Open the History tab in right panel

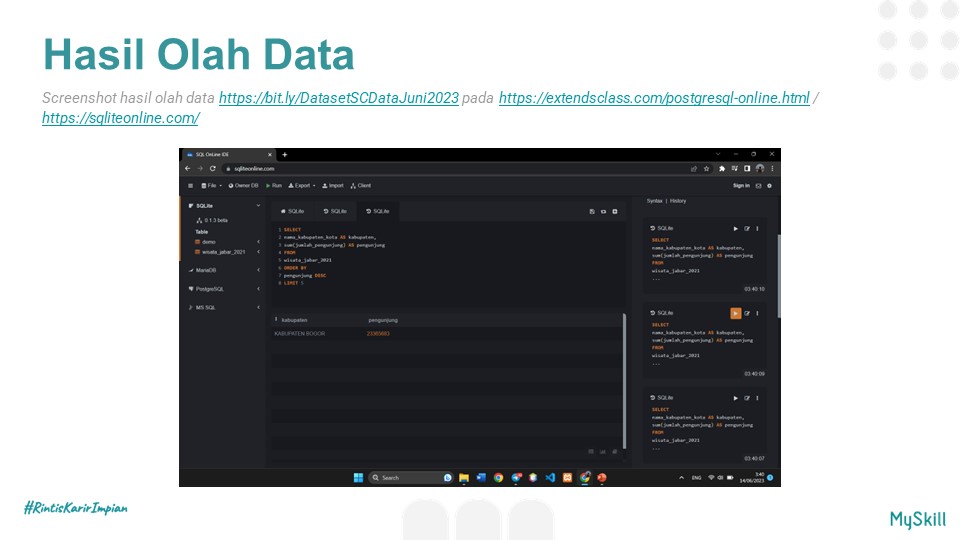678,201
